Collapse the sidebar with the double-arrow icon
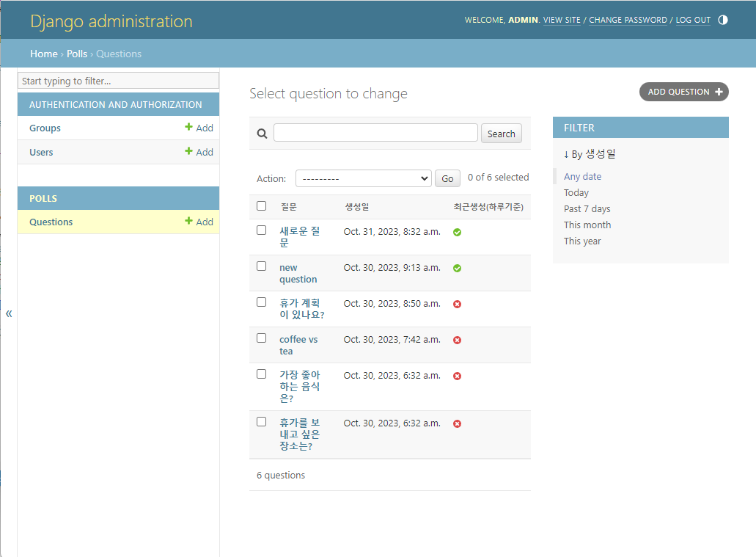Screen dimensions: 756x557 (9, 314)
